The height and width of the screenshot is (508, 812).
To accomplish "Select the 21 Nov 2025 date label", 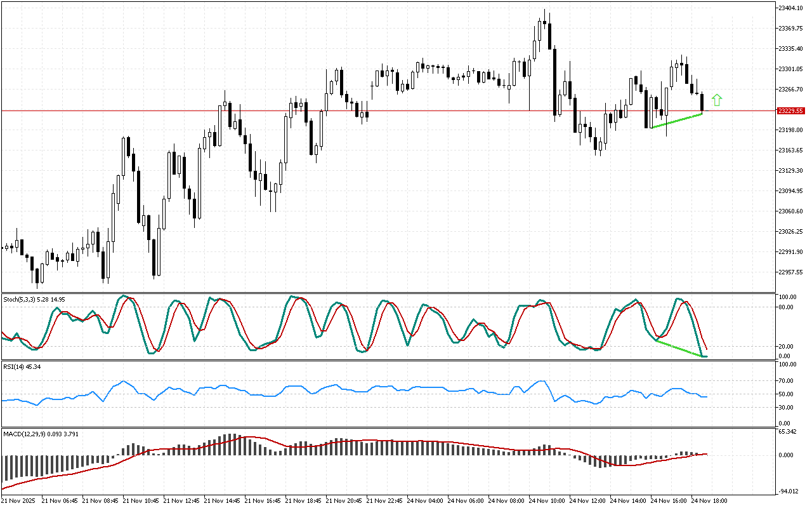I will click(19, 500).
